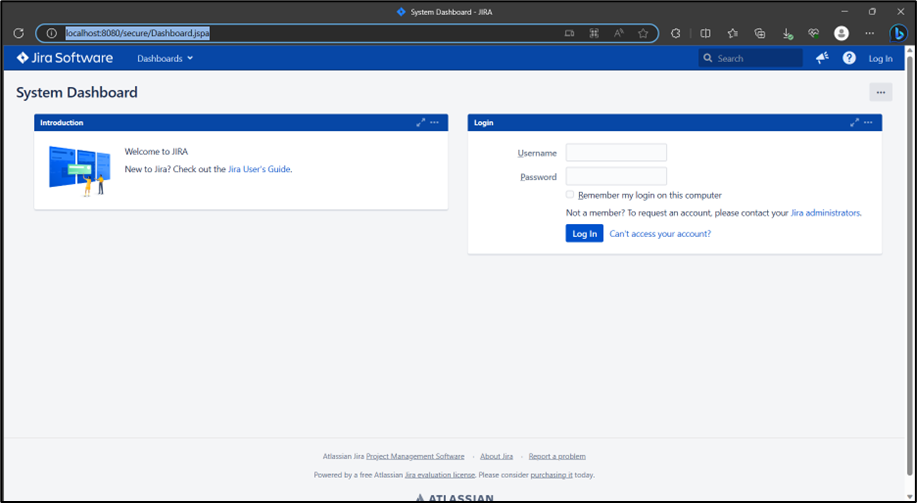Open Introduction gadget options menu

pyautogui.click(x=435, y=122)
